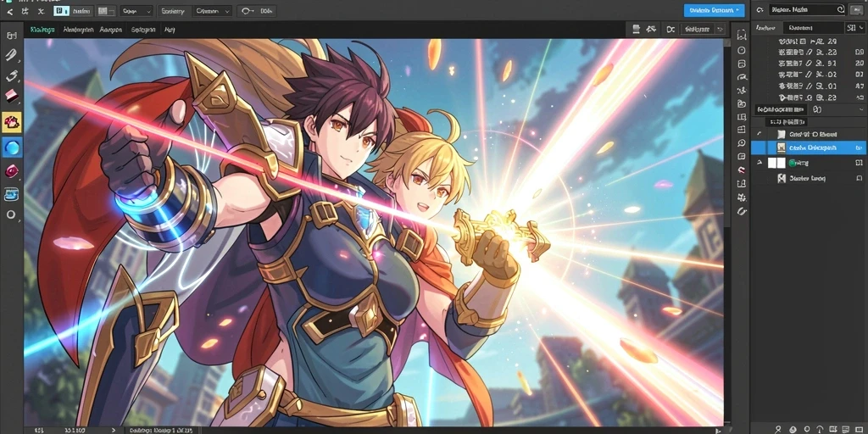Choose the yellow-highlighted paint tool
The width and height of the screenshot is (868, 434).
click(12, 122)
